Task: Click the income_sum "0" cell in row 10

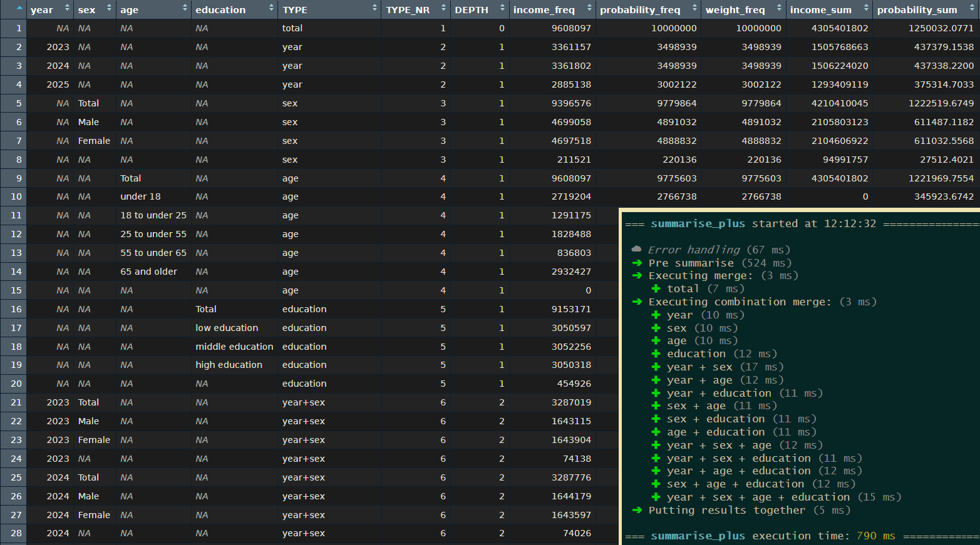Action: coord(865,196)
